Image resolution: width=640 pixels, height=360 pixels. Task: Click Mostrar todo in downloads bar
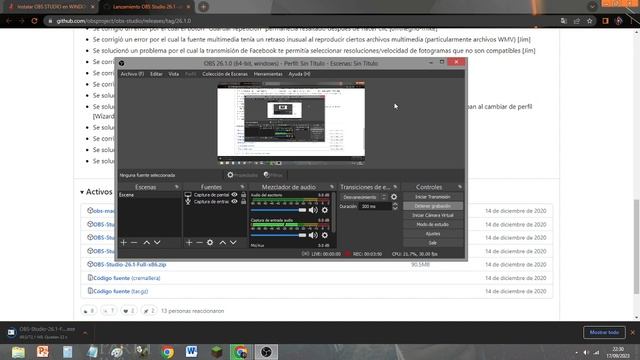coord(604,332)
